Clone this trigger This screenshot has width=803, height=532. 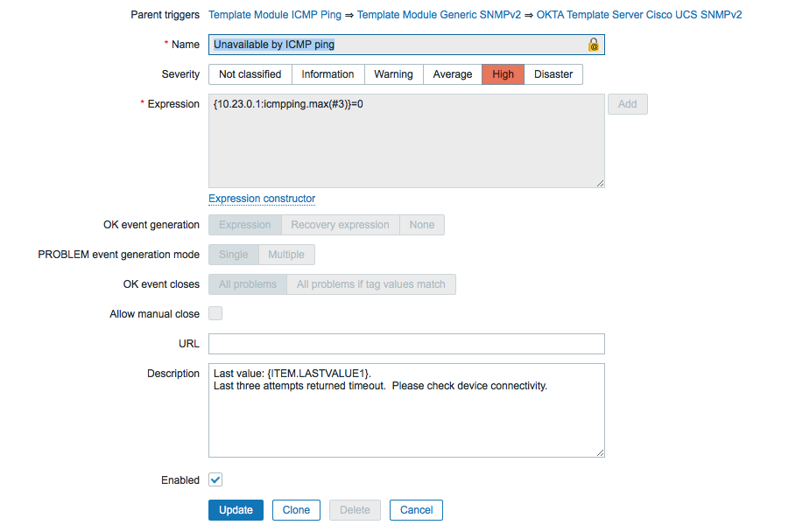pos(296,510)
